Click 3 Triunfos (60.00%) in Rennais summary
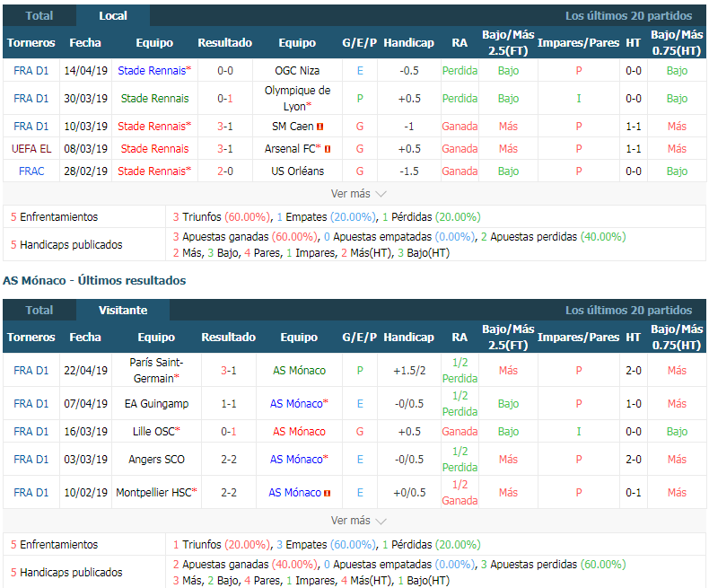The width and height of the screenshot is (709, 588). click(x=222, y=217)
